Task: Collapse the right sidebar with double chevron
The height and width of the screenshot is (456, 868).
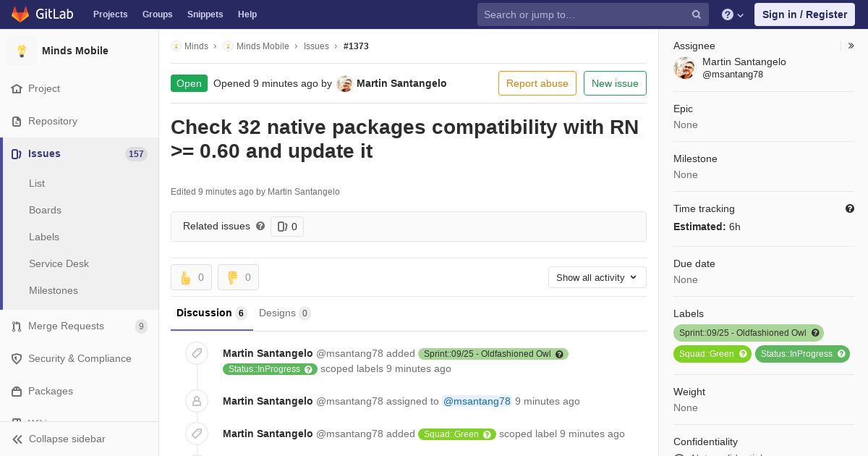Action: (851, 46)
